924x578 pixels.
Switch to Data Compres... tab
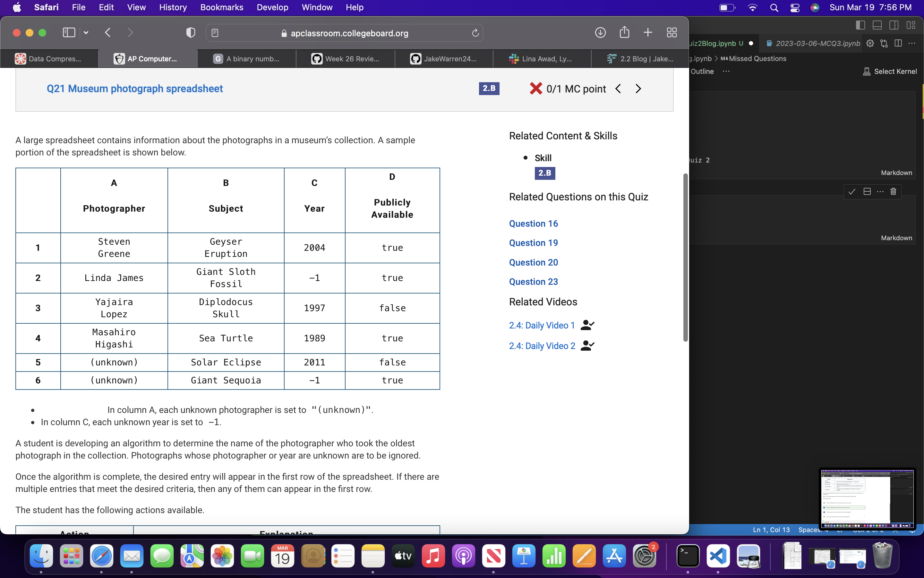[x=49, y=58]
